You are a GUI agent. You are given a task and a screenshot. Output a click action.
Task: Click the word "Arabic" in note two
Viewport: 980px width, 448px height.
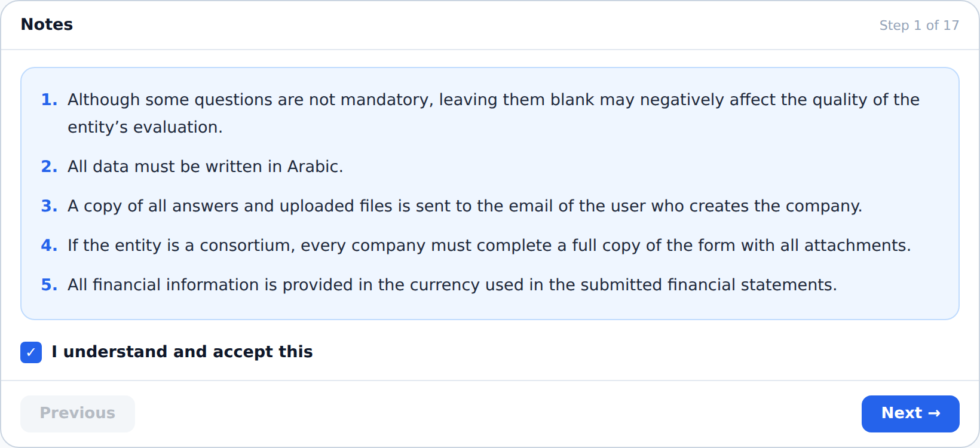tap(313, 167)
